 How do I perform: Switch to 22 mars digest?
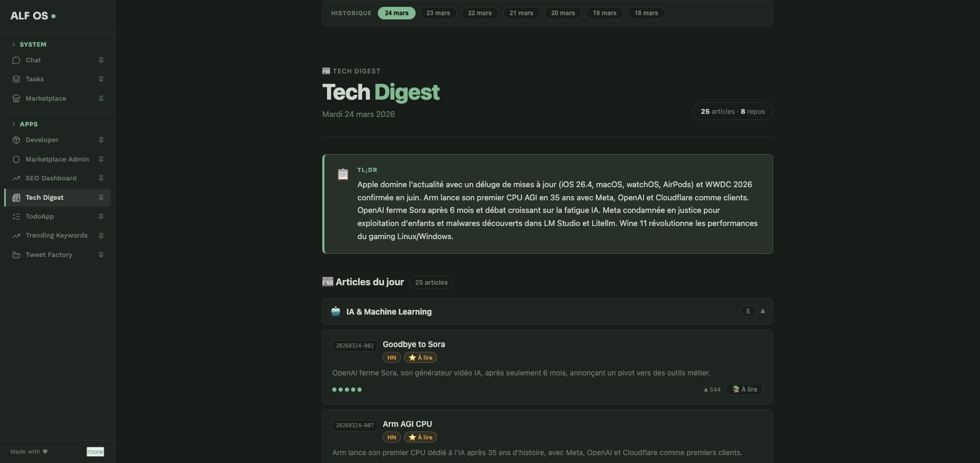[480, 13]
